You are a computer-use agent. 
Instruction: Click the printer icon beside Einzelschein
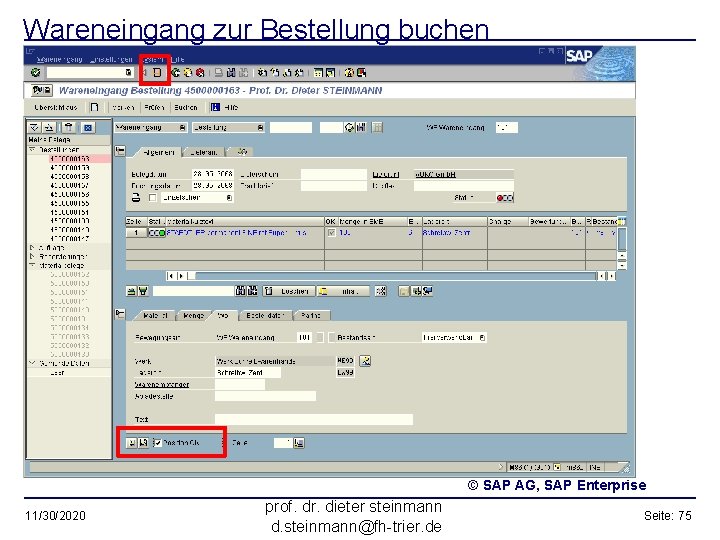(x=136, y=198)
